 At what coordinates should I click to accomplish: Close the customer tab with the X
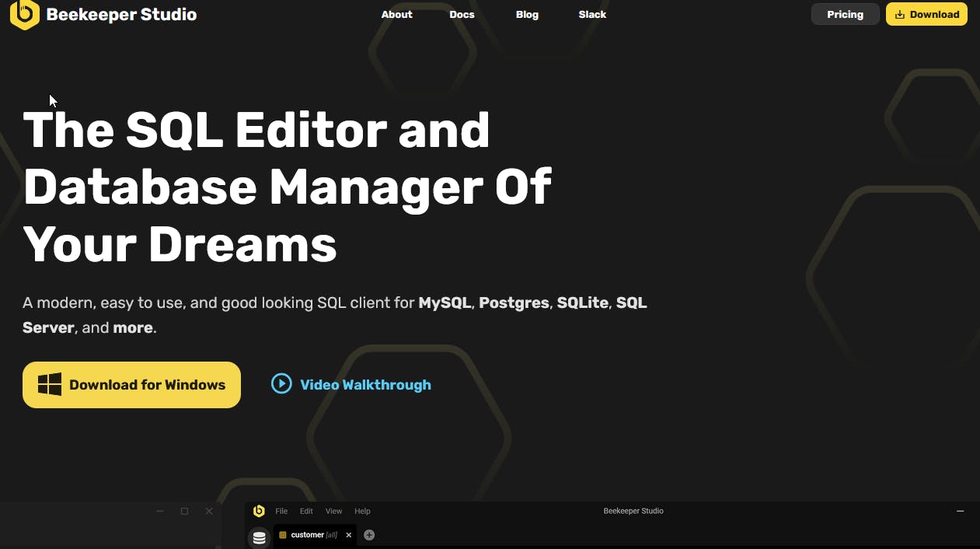[x=348, y=535]
